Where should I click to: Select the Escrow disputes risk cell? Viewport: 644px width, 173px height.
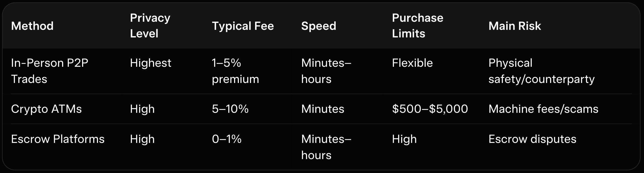532,139
